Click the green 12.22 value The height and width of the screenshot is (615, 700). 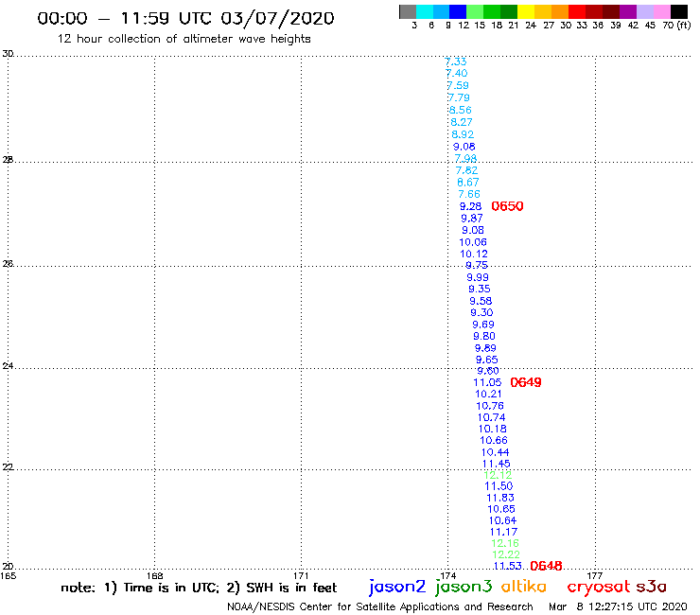tap(506, 554)
